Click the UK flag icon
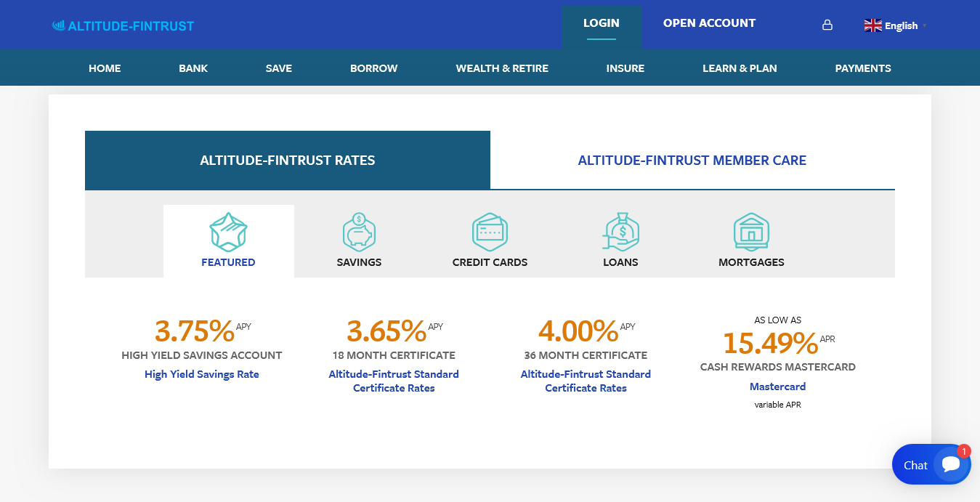The image size is (980, 502). click(x=872, y=25)
